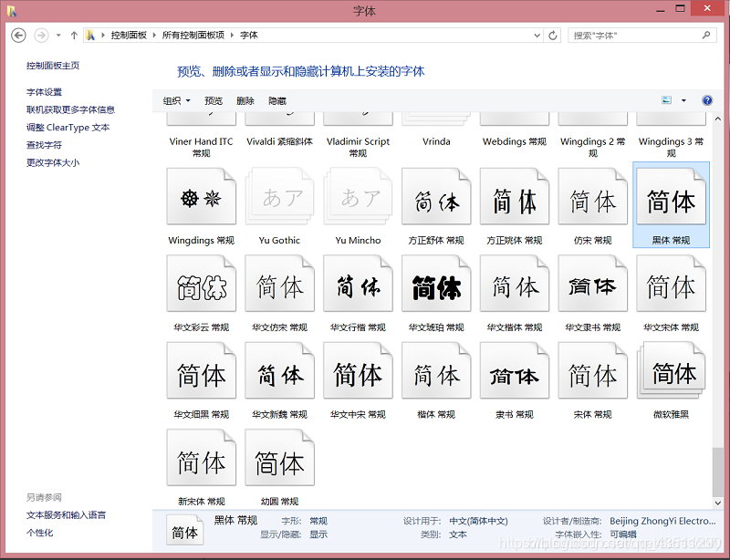Click the 删除 toolbar command

click(x=245, y=100)
